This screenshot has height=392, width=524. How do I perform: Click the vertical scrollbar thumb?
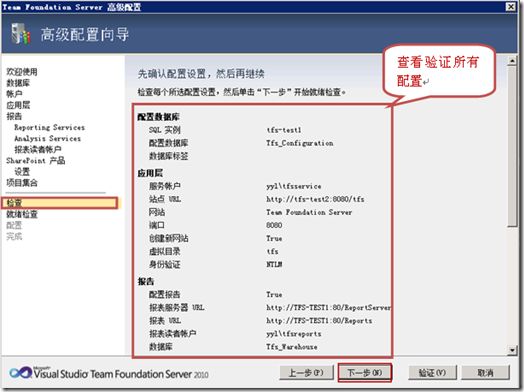tap(512, 146)
